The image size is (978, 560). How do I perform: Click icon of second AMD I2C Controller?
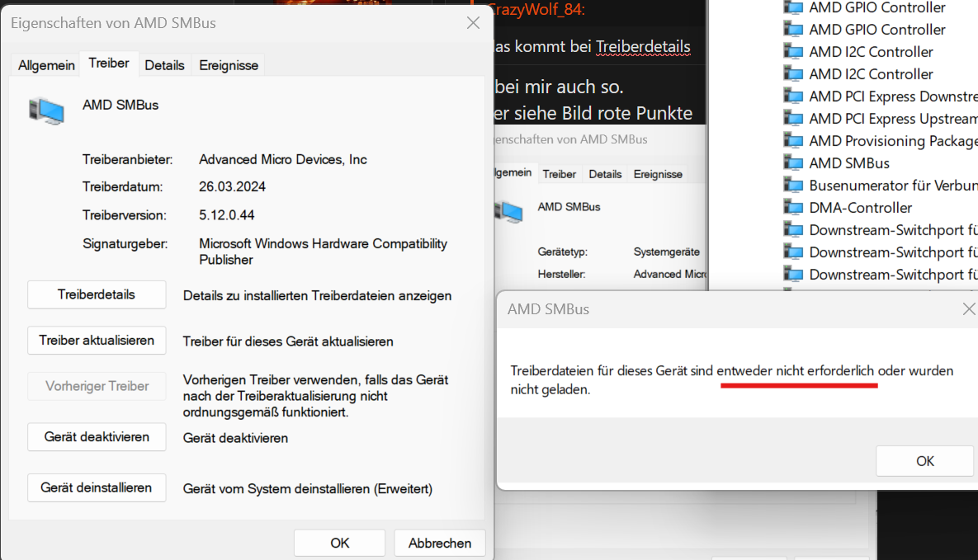click(x=793, y=74)
